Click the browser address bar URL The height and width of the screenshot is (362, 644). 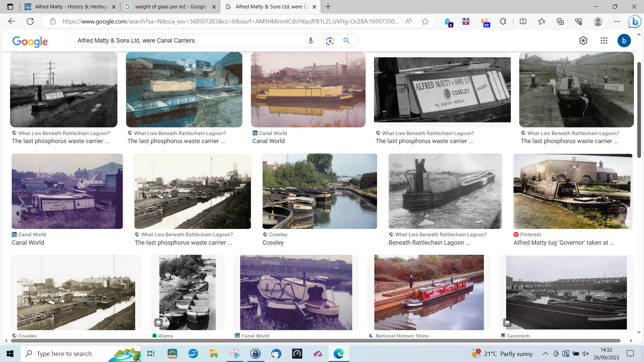coord(231,21)
